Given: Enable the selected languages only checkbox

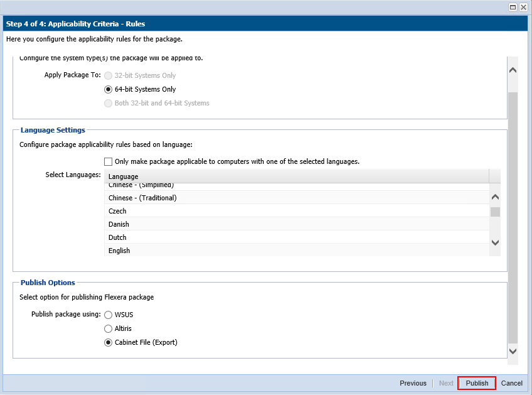Looking at the screenshot, I should pos(109,161).
